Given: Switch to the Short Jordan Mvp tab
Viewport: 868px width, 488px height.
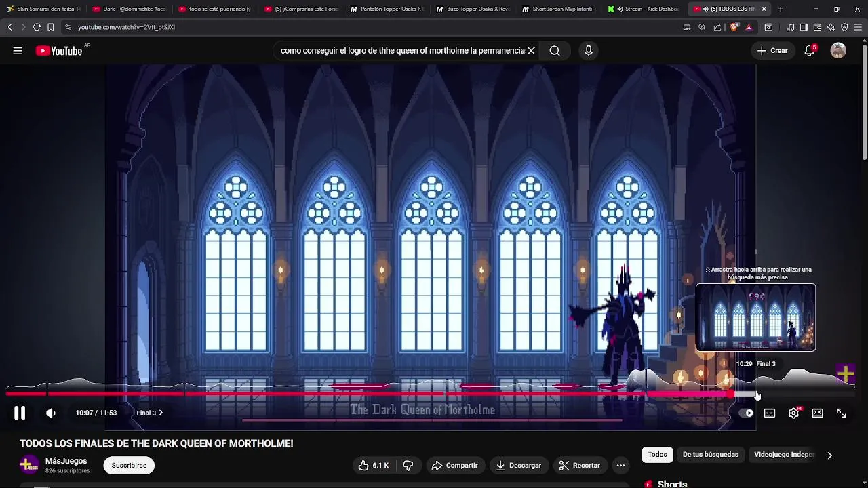Looking at the screenshot, I should click(x=558, y=9).
